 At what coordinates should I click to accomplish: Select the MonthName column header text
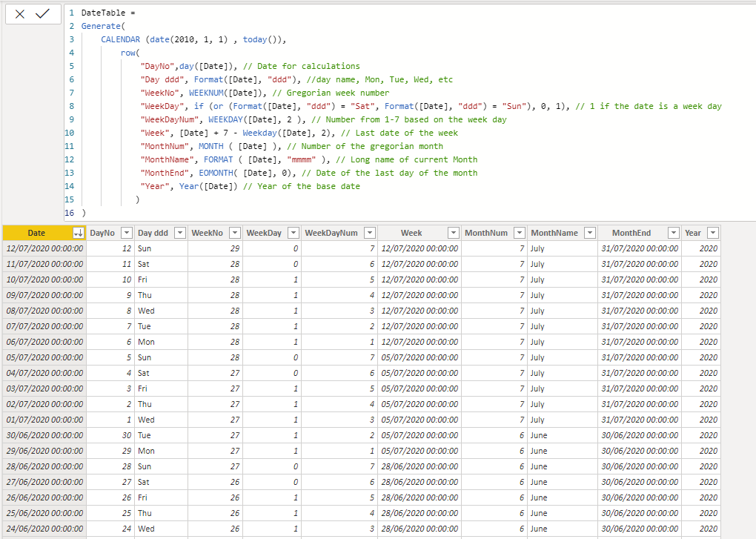[554, 233]
